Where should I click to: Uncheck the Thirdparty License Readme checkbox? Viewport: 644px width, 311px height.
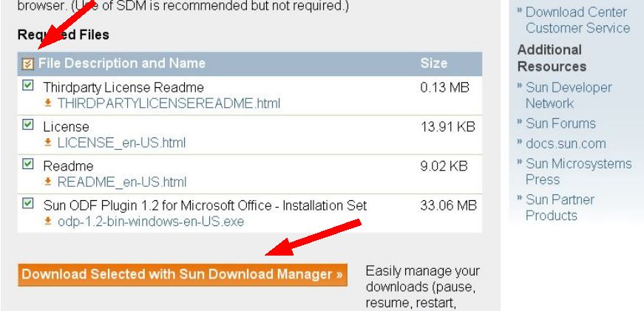28,86
